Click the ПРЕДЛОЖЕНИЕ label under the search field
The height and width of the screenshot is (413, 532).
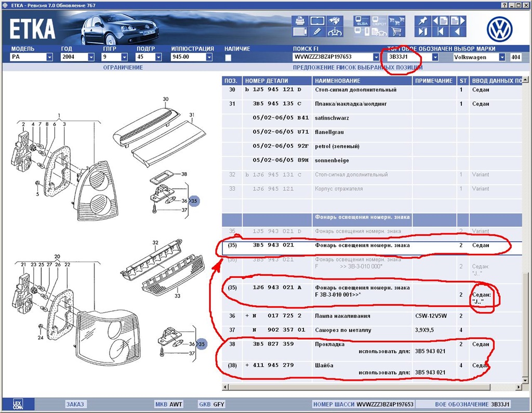tap(314, 67)
